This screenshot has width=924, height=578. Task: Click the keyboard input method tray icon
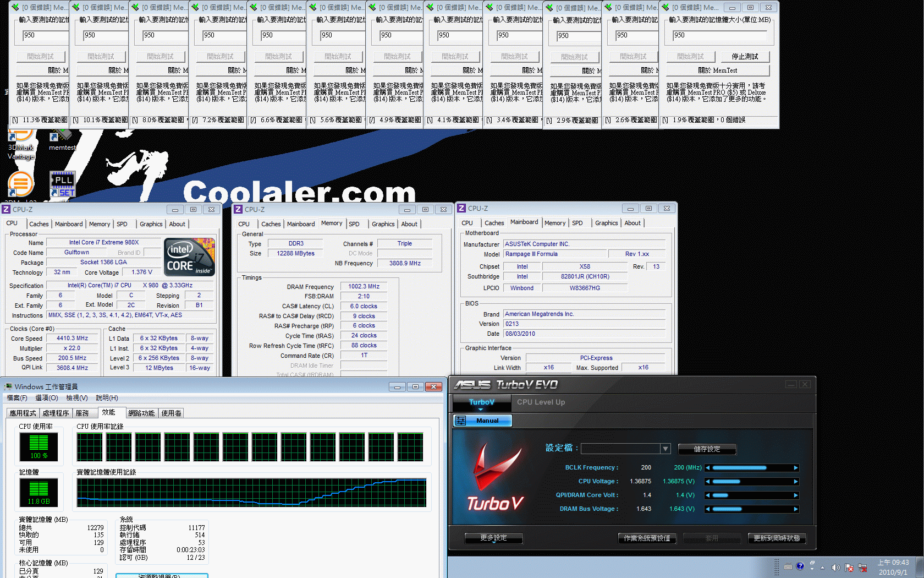pyautogui.click(x=788, y=566)
